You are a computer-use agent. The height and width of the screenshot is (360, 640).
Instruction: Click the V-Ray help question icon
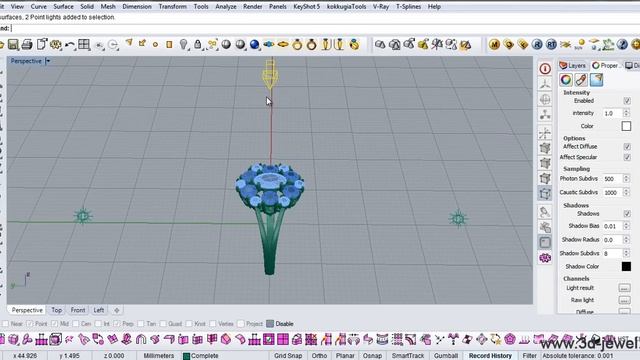(x=622, y=44)
